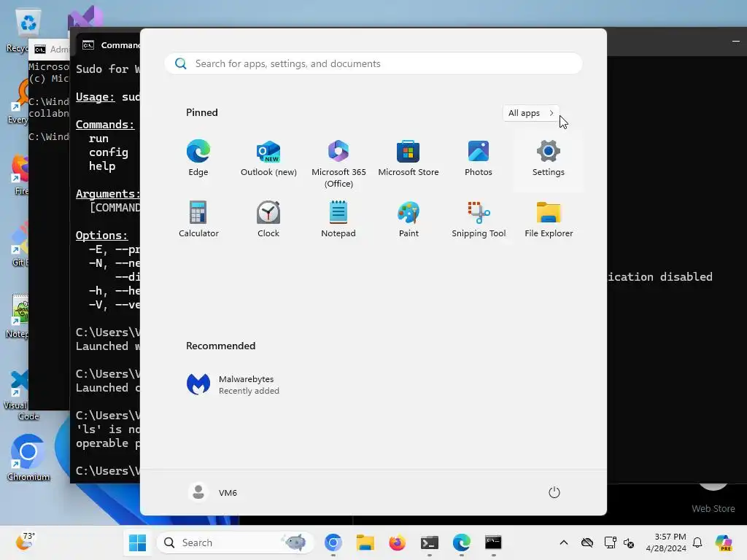This screenshot has width=747, height=560.
Task: Open Calculator app
Action: (198, 219)
